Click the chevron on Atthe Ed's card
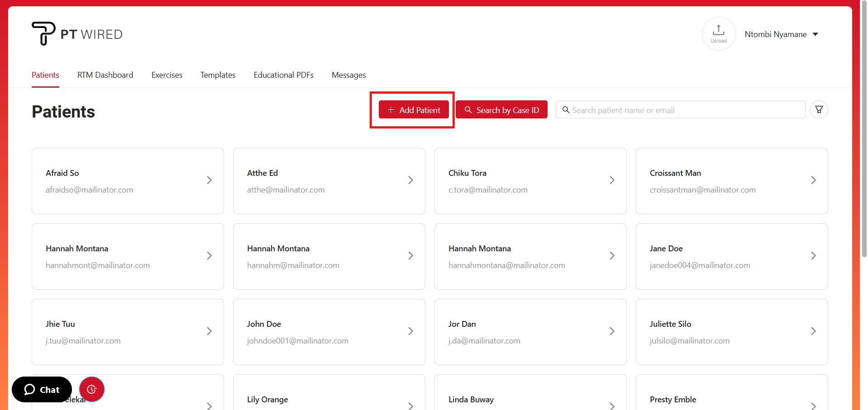The width and height of the screenshot is (868, 410). tap(410, 180)
